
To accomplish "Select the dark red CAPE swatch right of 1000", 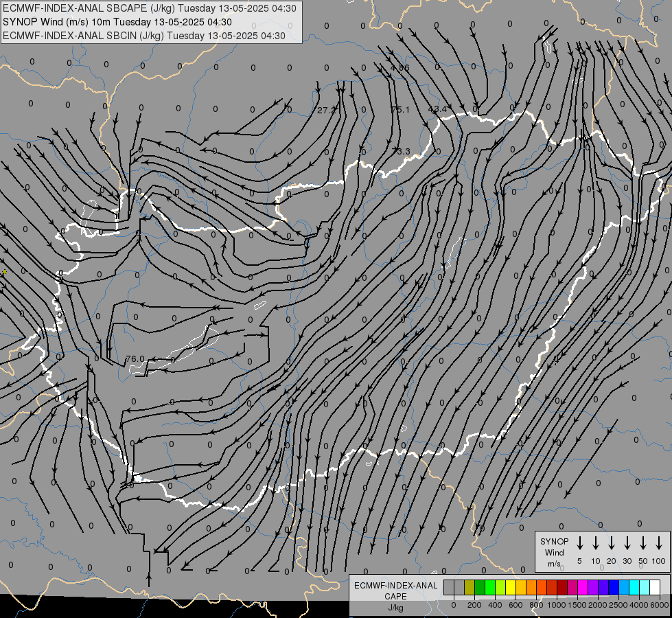I will [562, 587].
